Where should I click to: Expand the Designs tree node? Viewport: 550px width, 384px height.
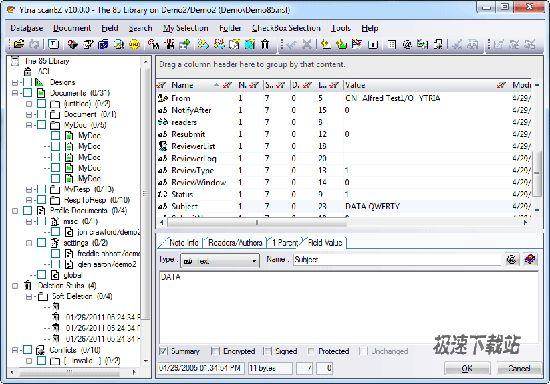click(x=15, y=83)
